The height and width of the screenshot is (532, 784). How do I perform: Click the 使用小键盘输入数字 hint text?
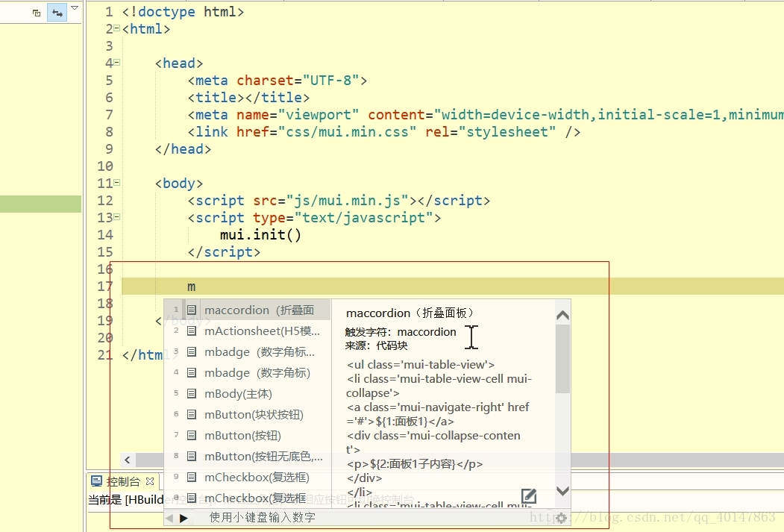click(x=262, y=518)
